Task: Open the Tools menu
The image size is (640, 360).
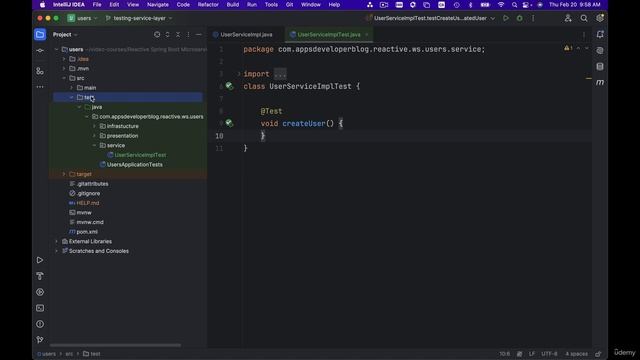Action: 271,4
